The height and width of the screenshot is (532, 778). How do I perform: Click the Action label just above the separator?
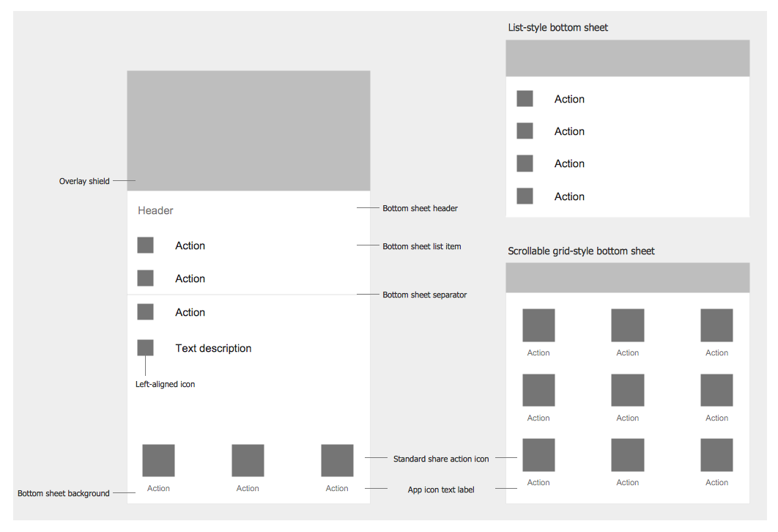pos(190,278)
